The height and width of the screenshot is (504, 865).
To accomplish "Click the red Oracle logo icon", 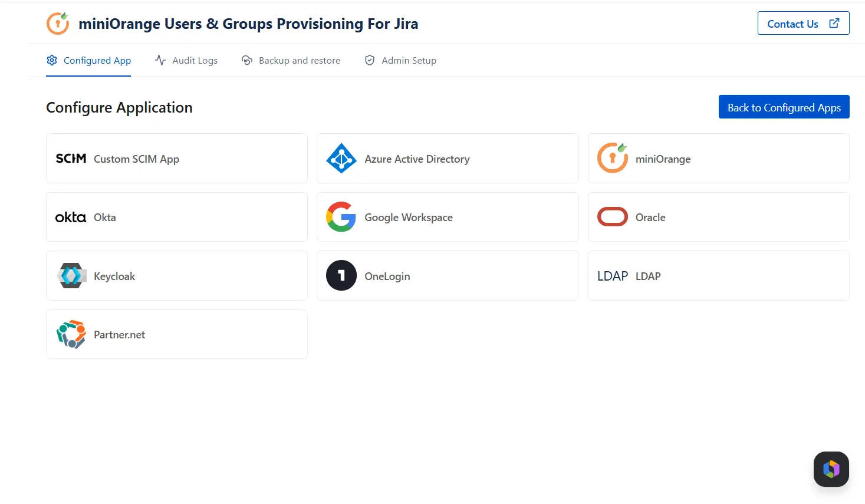I will (613, 217).
